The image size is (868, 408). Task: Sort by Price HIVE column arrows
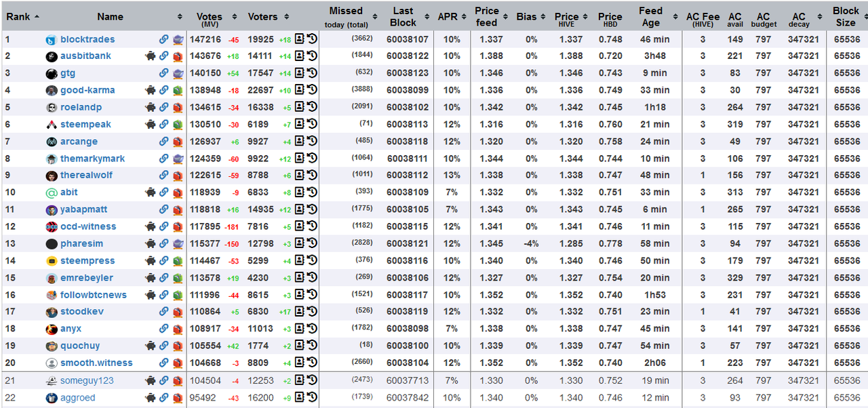tap(585, 17)
